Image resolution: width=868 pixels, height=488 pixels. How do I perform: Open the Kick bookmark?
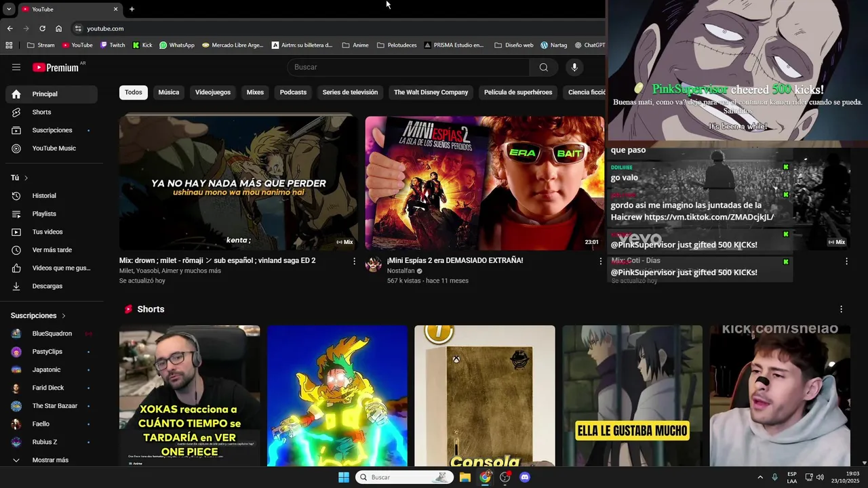tap(142, 45)
